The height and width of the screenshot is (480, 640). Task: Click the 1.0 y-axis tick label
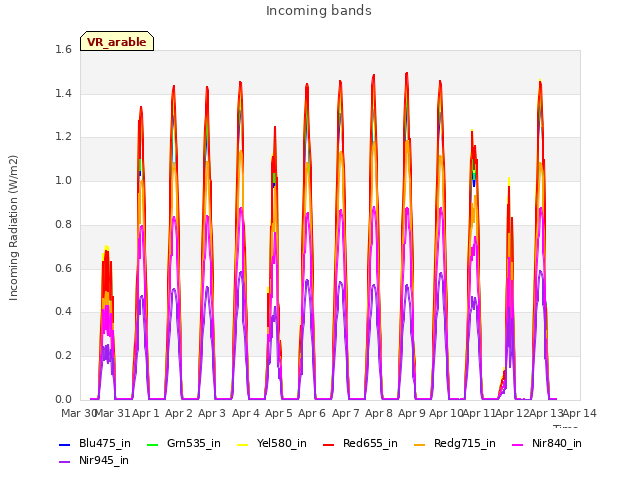click(x=63, y=180)
